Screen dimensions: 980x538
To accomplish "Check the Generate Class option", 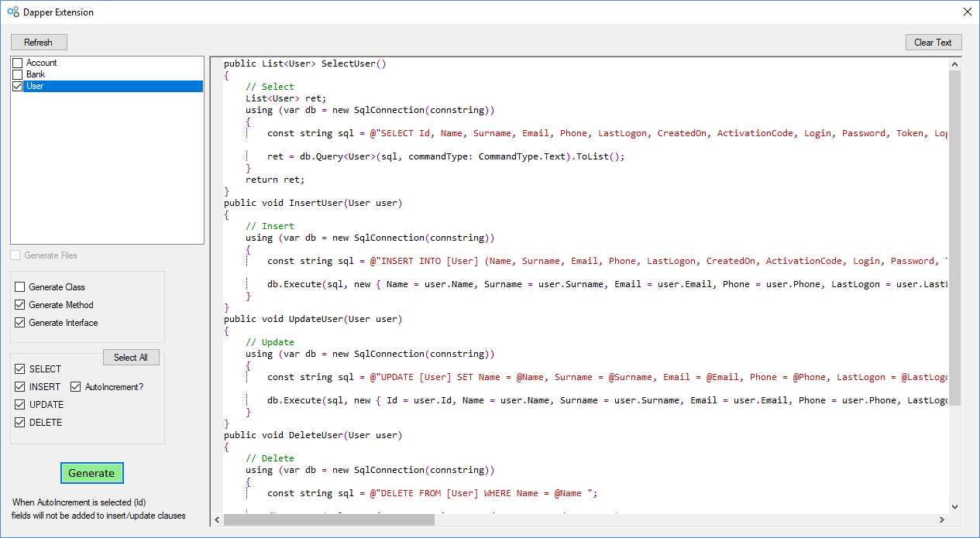I will point(21,286).
